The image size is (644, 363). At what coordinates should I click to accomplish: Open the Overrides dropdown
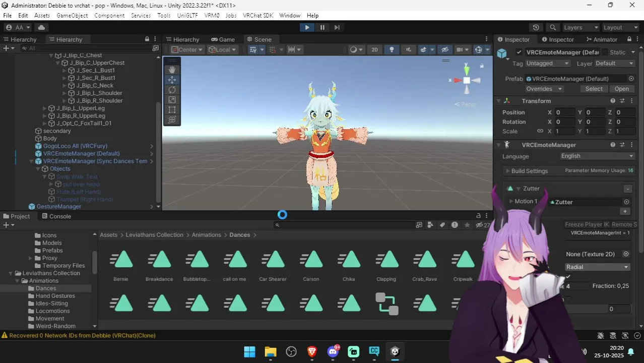tap(544, 89)
